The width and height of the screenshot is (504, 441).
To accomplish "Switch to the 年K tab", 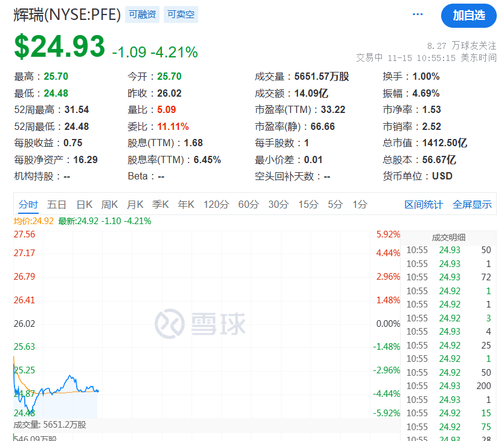I will (186, 205).
